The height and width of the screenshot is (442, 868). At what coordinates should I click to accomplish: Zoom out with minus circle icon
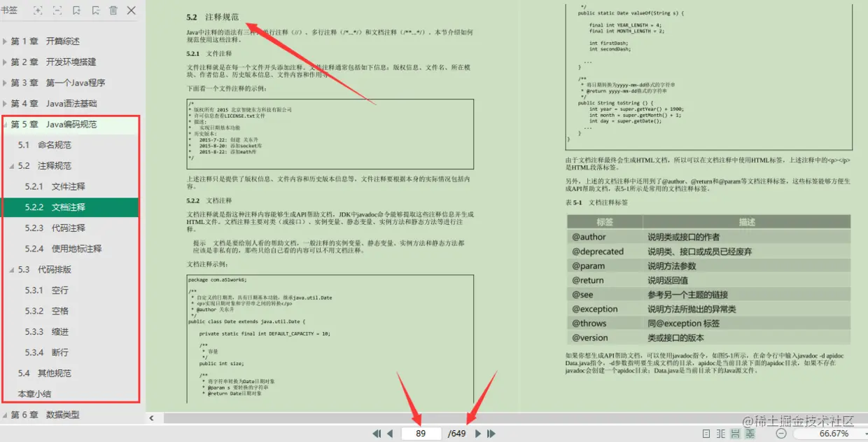pyautogui.click(x=781, y=434)
